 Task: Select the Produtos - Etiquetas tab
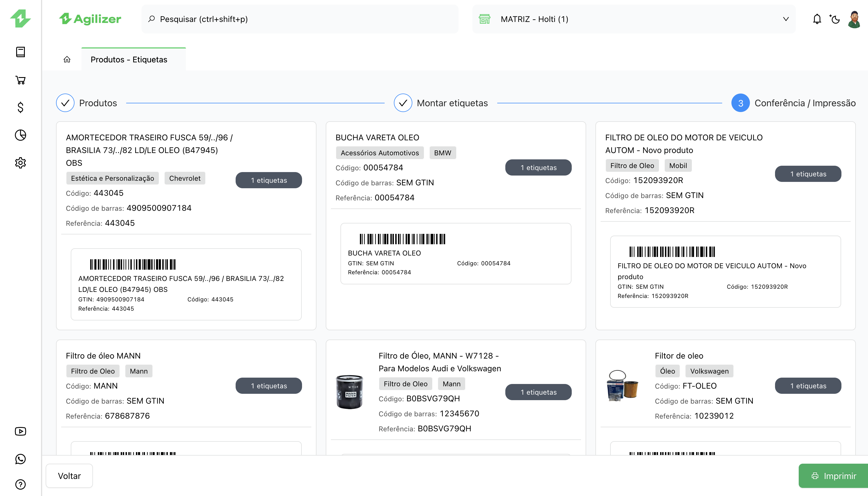tap(133, 59)
